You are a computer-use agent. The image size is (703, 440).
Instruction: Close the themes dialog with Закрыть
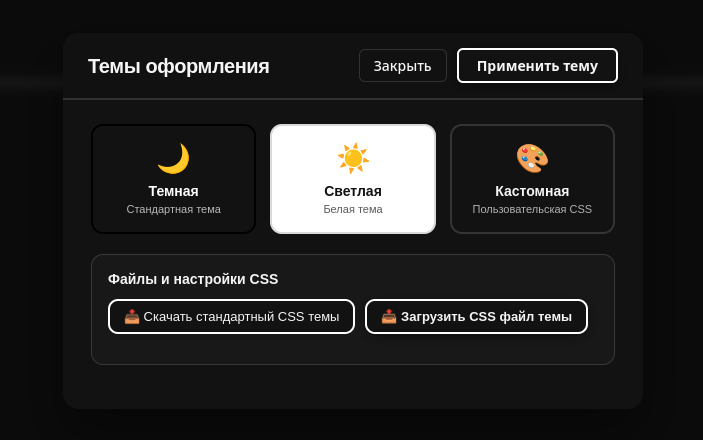click(403, 66)
